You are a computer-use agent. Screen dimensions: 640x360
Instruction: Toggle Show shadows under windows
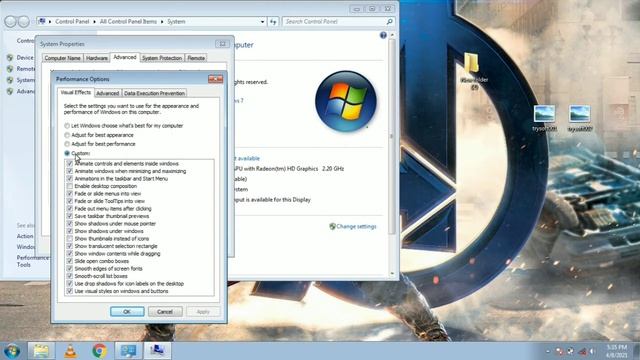click(x=70, y=231)
